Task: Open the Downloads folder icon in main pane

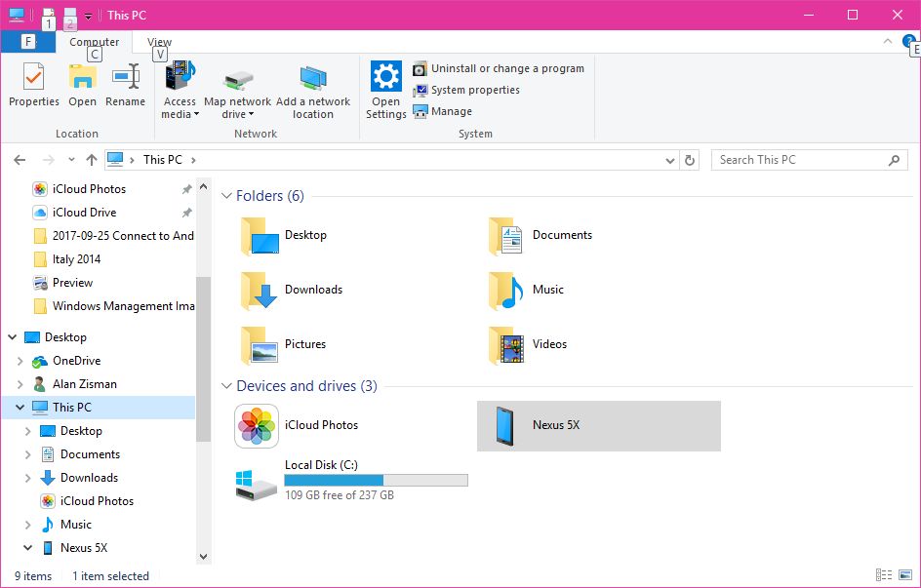Action: (x=260, y=290)
